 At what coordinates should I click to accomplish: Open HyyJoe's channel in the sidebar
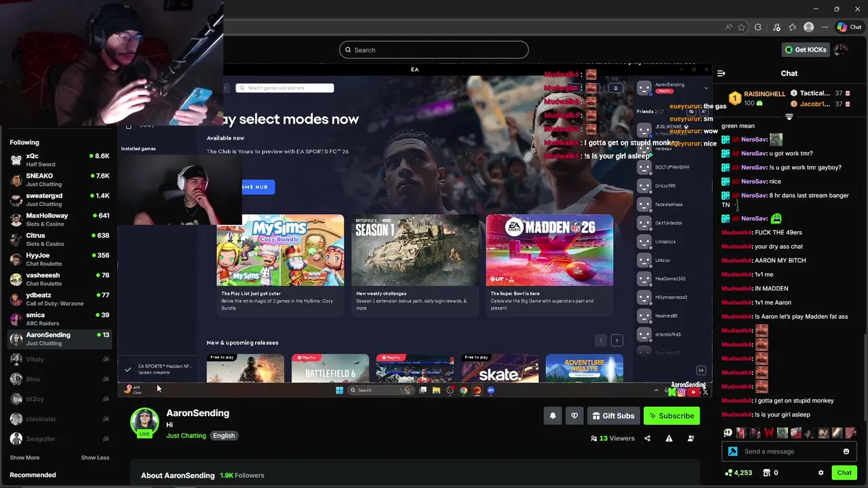(60, 260)
